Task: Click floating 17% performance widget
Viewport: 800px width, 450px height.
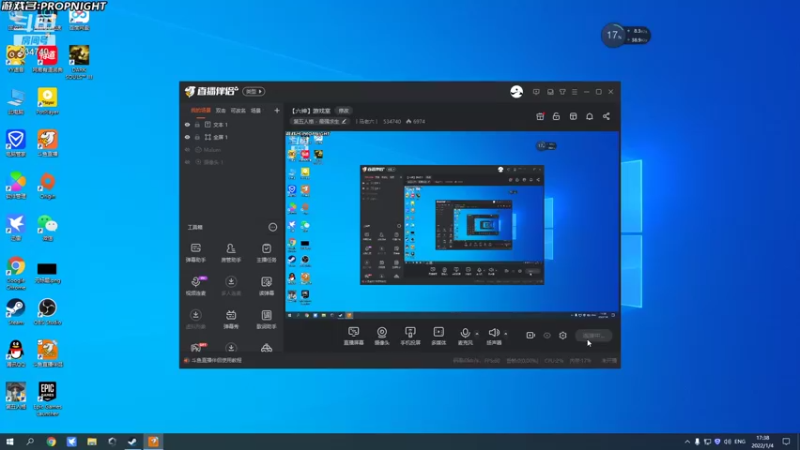Action: [x=626, y=35]
